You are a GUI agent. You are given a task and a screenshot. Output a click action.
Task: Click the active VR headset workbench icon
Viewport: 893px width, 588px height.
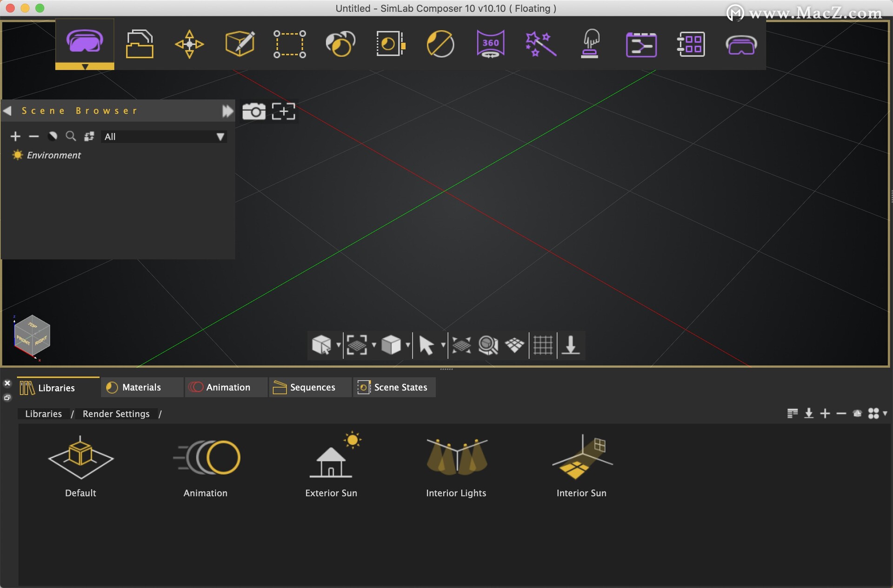(x=85, y=41)
